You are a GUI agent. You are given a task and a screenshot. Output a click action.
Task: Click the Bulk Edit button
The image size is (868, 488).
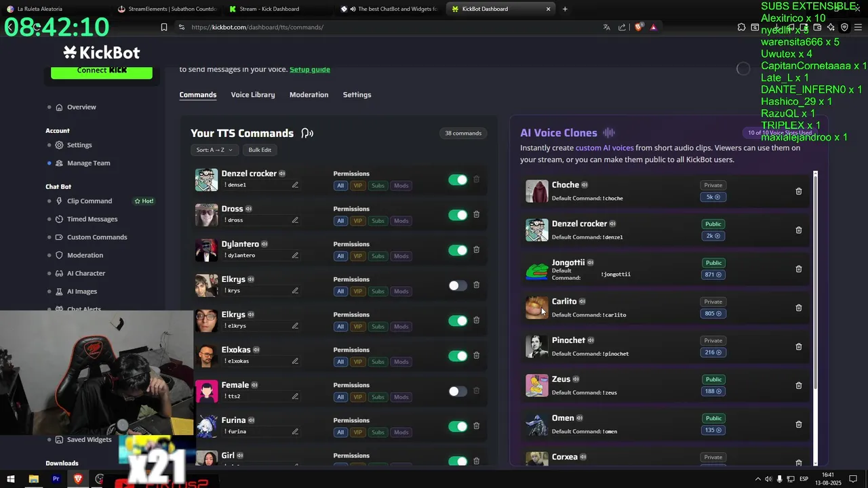point(260,150)
